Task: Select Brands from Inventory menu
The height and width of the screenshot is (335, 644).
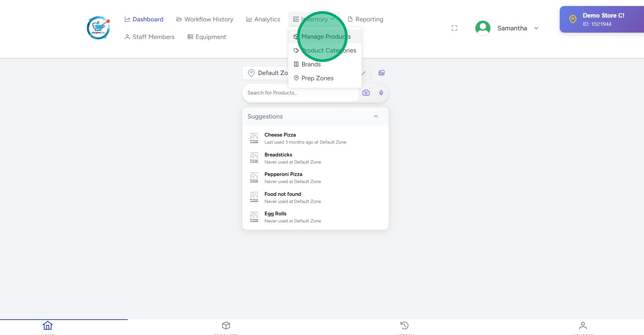Action: pos(325,64)
